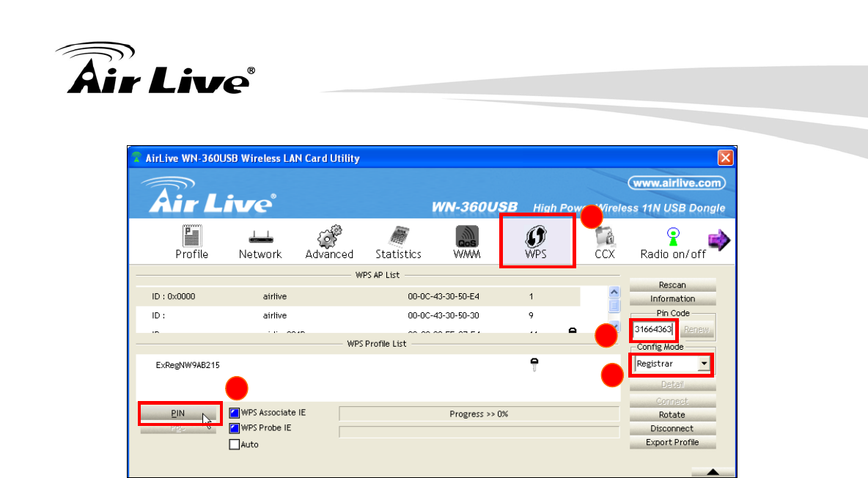Enable the Auto checkbox
Screen dimensions: 868x478
tap(234, 444)
